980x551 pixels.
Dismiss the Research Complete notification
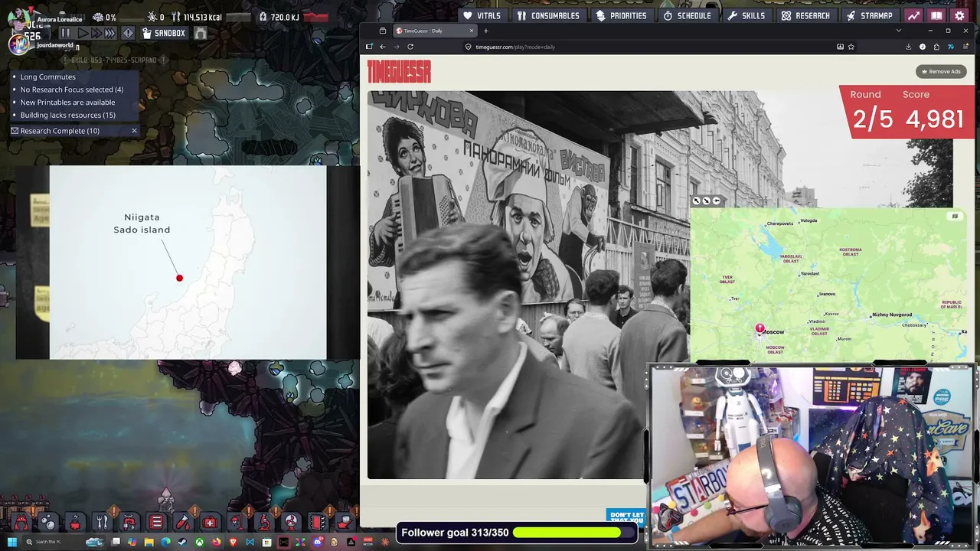pos(134,131)
